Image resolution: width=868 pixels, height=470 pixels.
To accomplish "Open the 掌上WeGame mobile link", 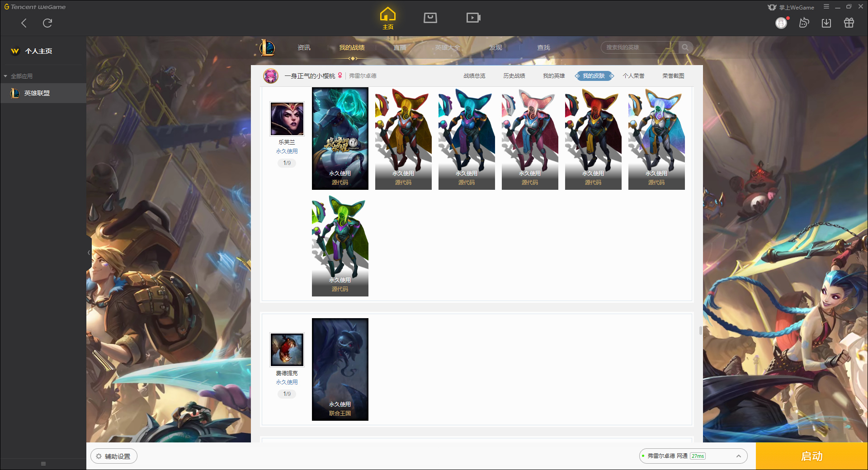I will click(791, 7).
